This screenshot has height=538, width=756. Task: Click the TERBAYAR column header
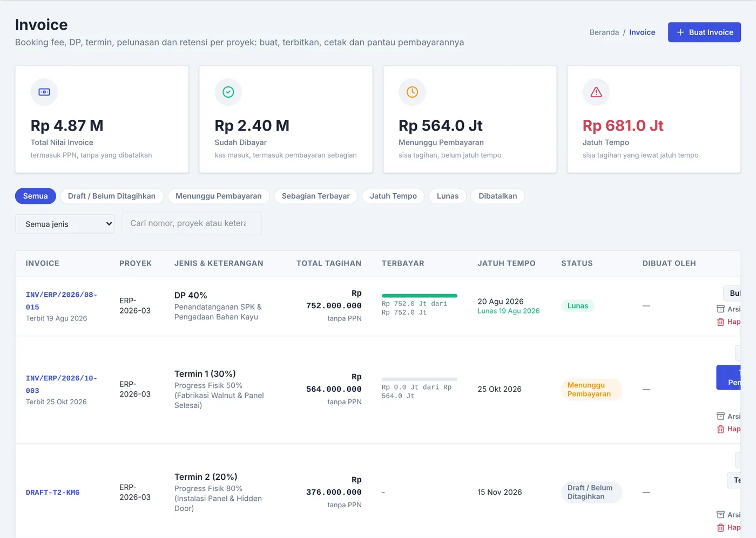(x=403, y=263)
